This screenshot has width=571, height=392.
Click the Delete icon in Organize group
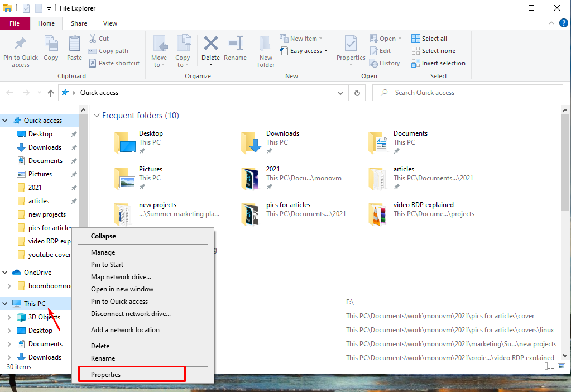click(x=210, y=45)
